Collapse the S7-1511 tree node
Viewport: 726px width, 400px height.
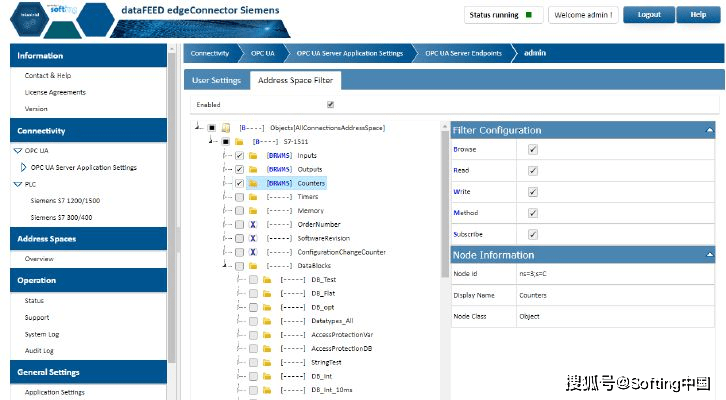(x=211, y=141)
